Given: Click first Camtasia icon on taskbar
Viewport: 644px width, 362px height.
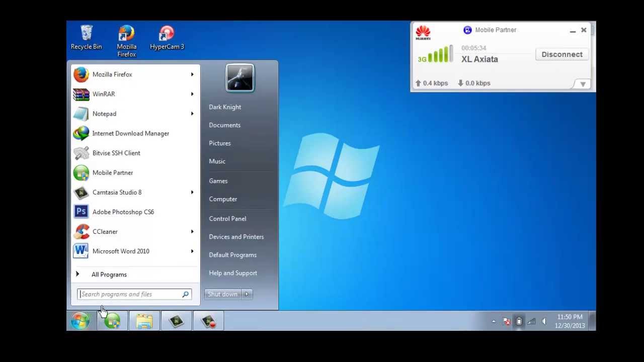Looking at the screenshot, I should 177,321.
